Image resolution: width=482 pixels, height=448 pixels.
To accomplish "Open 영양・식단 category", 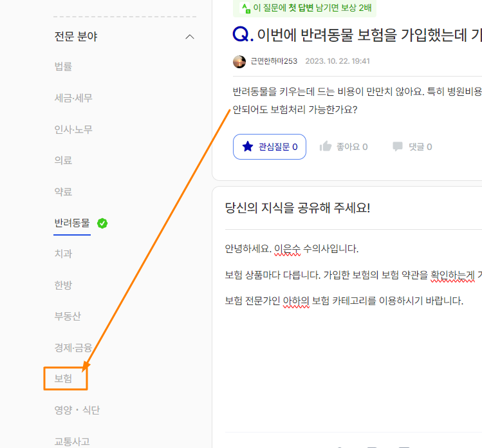I will tap(77, 410).
